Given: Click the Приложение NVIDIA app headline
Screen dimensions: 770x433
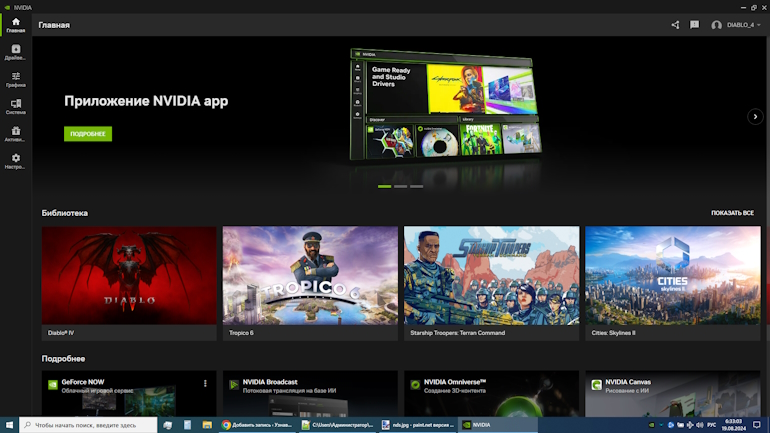Looking at the screenshot, I should click(146, 101).
